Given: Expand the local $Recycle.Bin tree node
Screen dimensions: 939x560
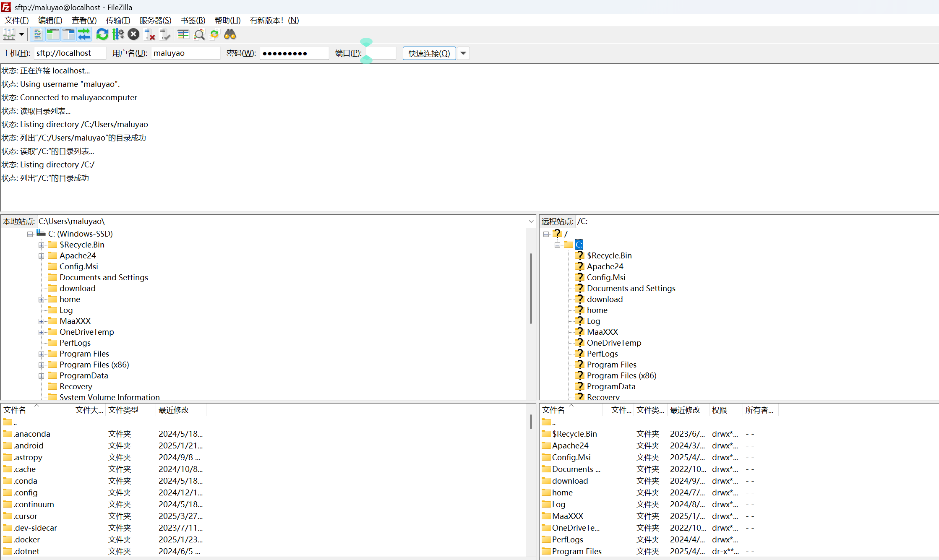Looking at the screenshot, I should pos(41,245).
